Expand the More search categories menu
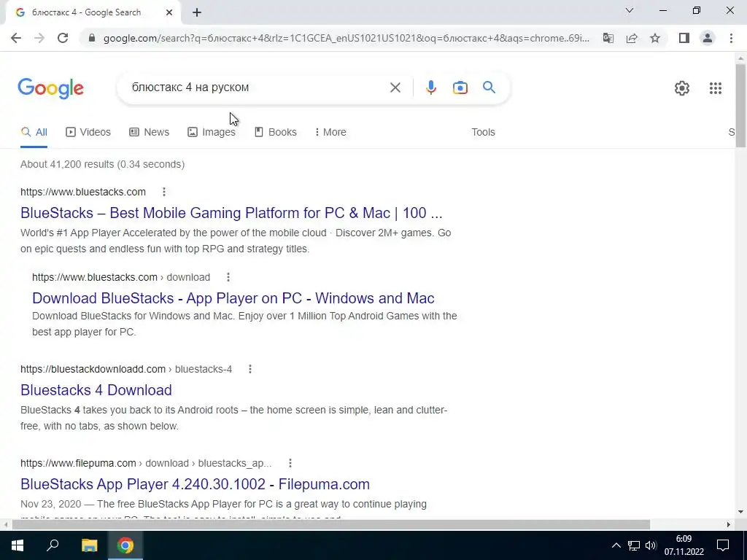 [x=330, y=132]
